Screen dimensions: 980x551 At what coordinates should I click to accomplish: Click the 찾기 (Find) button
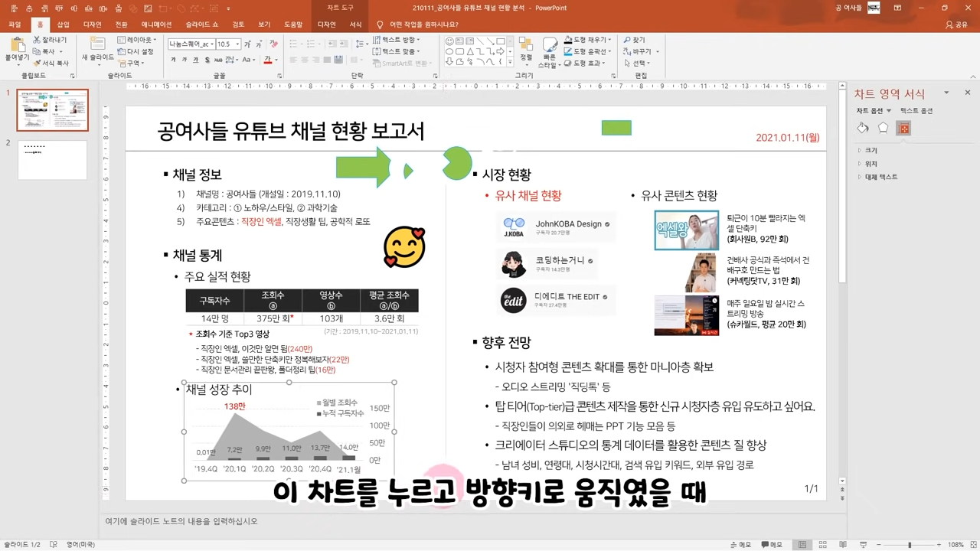point(634,40)
